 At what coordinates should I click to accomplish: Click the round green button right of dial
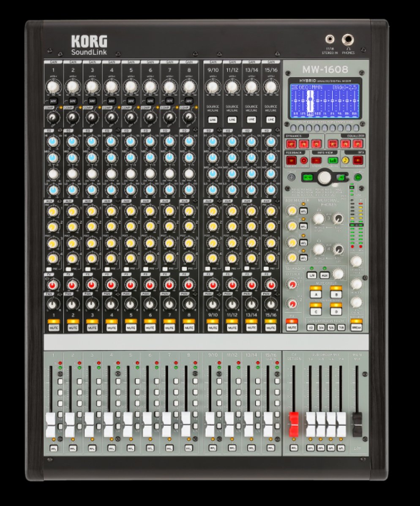357,177
